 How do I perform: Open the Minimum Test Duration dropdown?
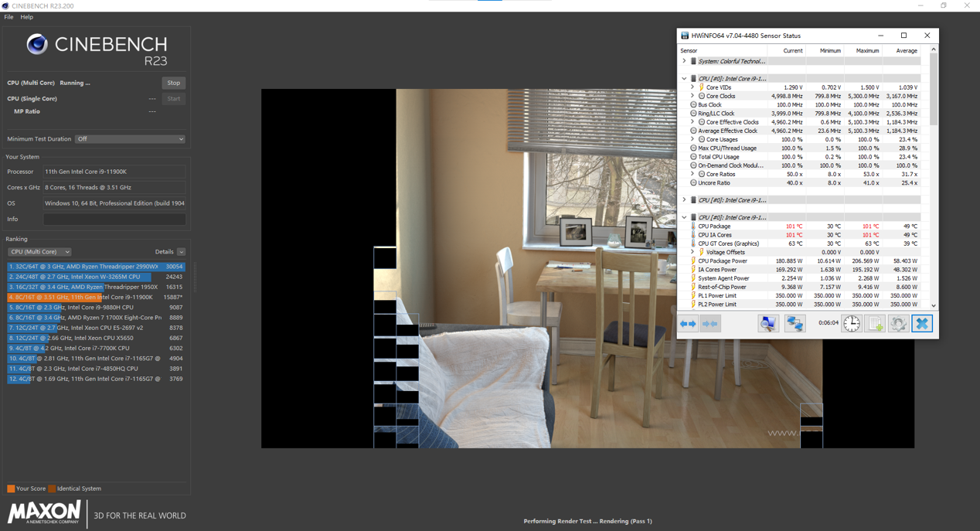pyautogui.click(x=130, y=139)
